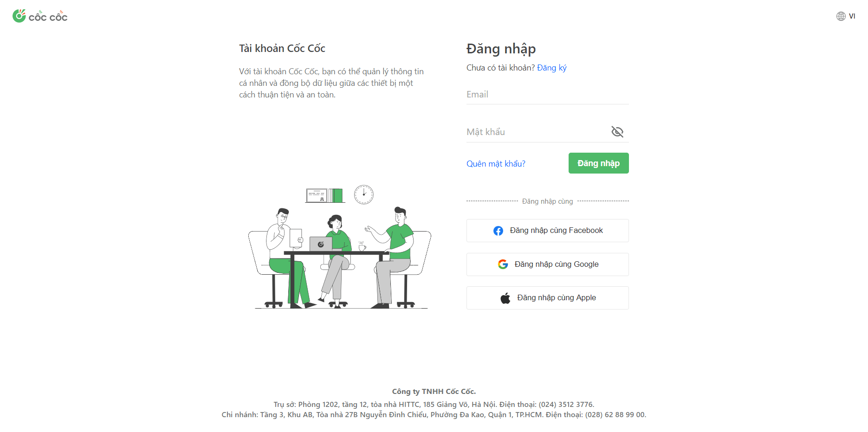Click the Đăng nhập page heading
868x432 pixels.
(x=501, y=49)
